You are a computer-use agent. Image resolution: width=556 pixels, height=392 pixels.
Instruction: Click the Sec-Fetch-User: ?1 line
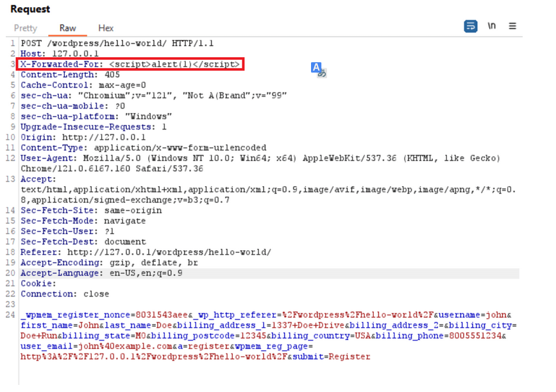67,232
